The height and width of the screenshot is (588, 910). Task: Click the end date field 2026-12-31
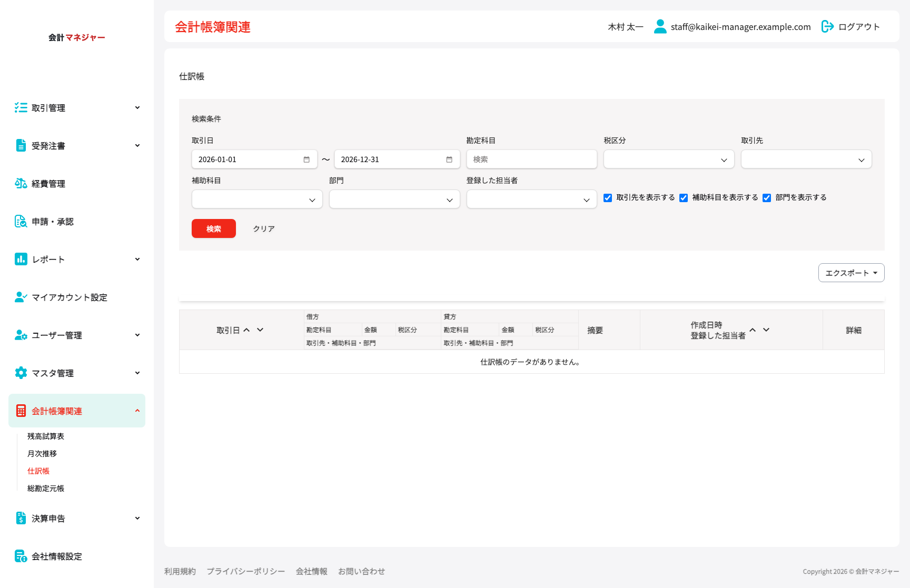(397, 160)
